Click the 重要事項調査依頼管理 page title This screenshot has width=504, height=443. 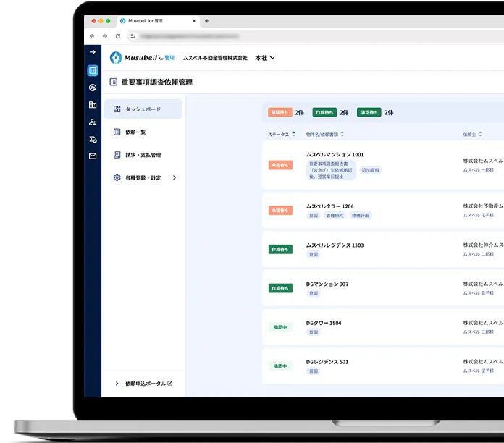[157, 83]
